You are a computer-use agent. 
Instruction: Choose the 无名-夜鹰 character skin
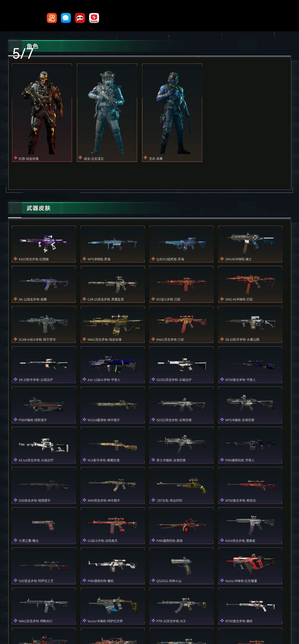(172, 113)
